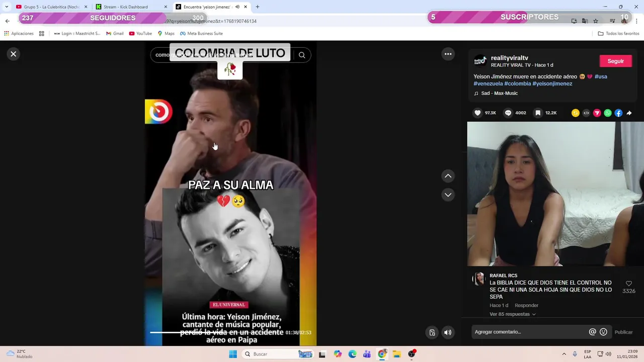Reply to RAFAEL RCS comment via Responder
The height and width of the screenshot is (362, 644).
click(526, 305)
